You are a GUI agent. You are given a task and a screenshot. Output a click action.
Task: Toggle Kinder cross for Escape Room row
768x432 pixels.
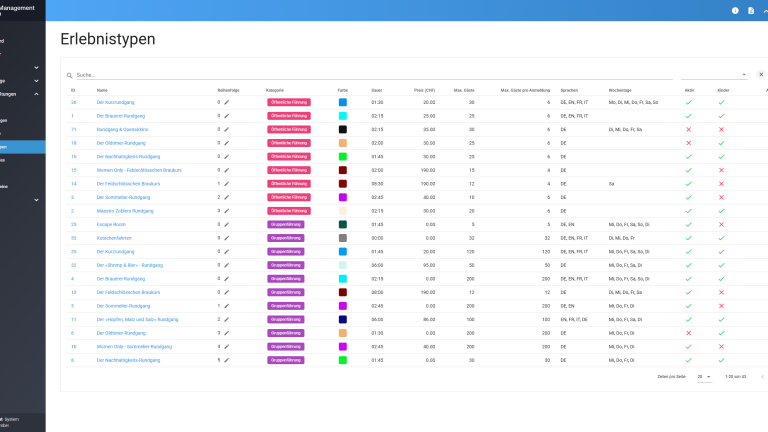pos(721,224)
